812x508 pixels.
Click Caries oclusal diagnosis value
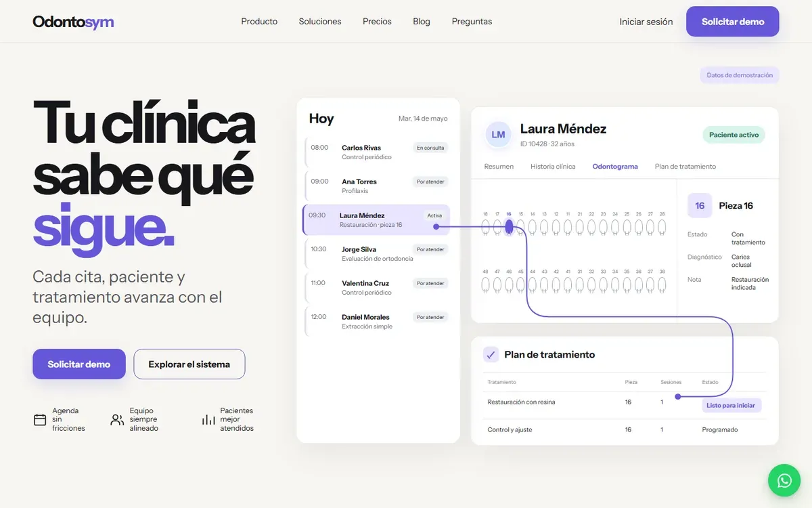coord(742,261)
